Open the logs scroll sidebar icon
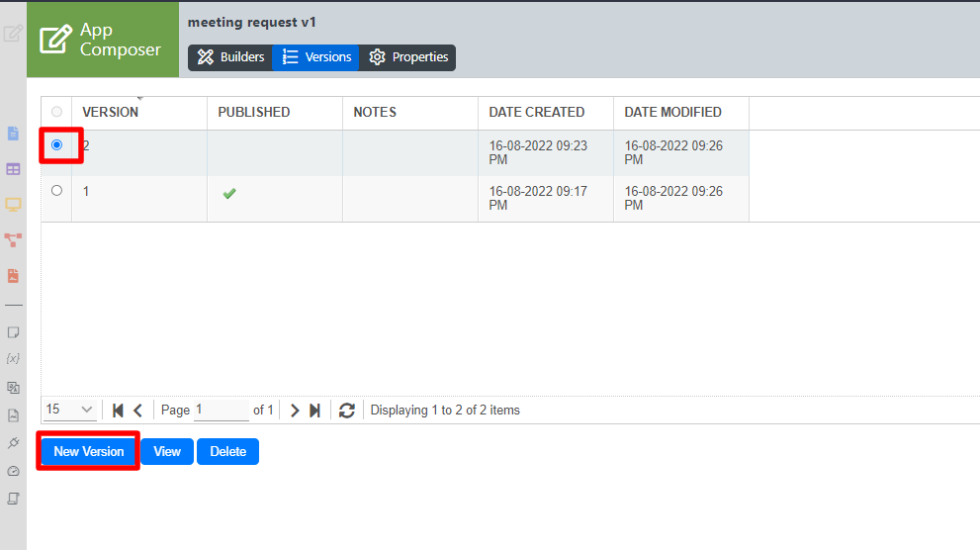 pyautogui.click(x=13, y=499)
